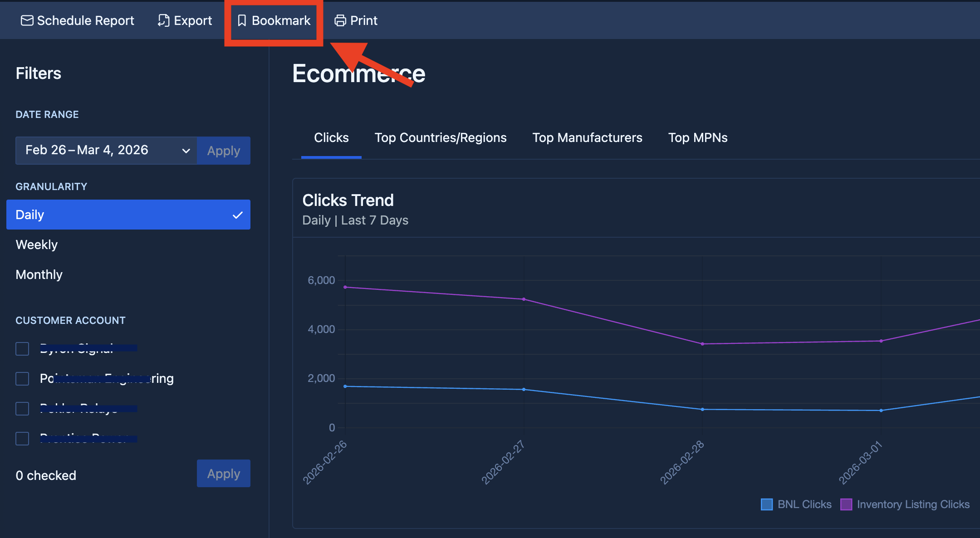The width and height of the screenshot is (980, 538).
Task: Check the second customer account checkbox
Action: [22, 379]
